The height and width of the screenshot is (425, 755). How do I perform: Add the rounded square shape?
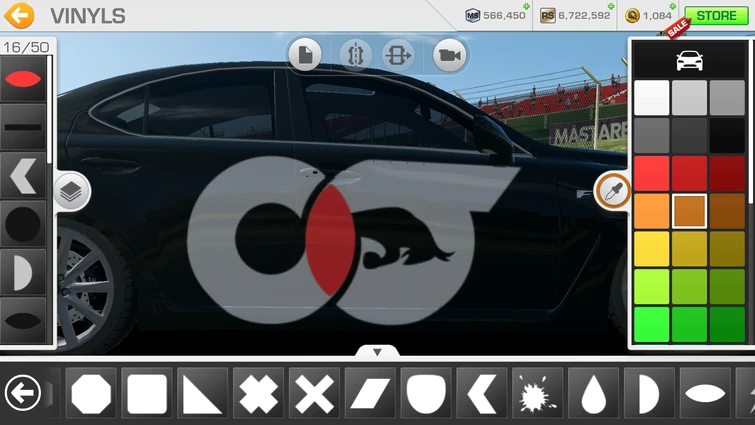[147, 393]
